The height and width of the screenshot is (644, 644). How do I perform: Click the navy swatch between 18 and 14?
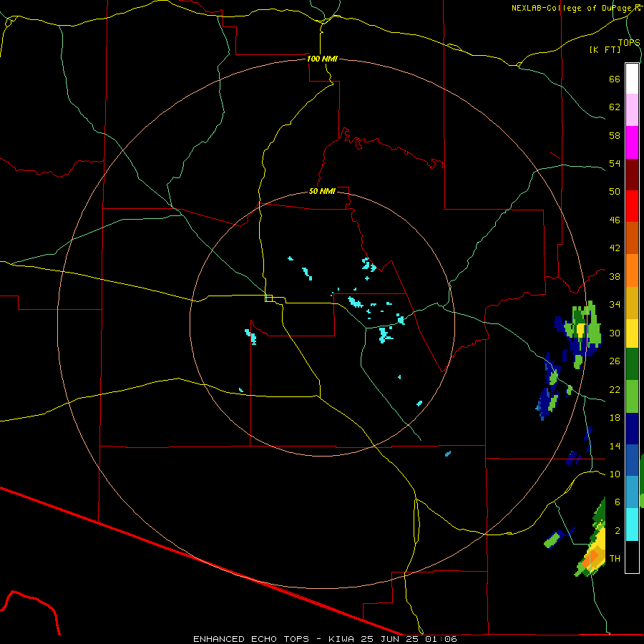[x=632, y=429]
